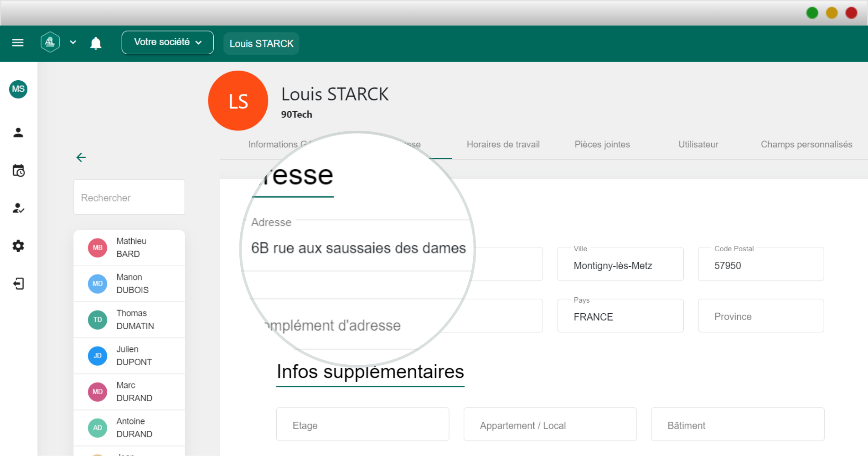868x456 pixels.
Task: Click the back arrow above the search
Action: (81, 157)
